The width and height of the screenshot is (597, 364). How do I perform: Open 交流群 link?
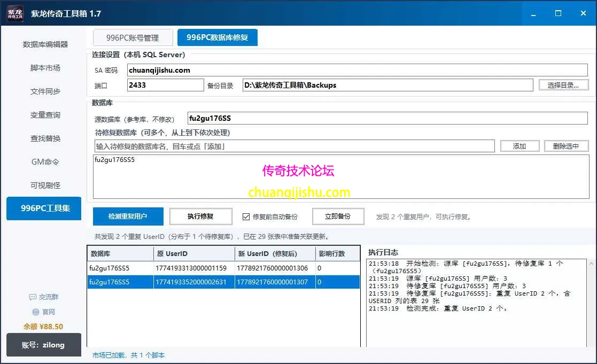tap(48, 297)
